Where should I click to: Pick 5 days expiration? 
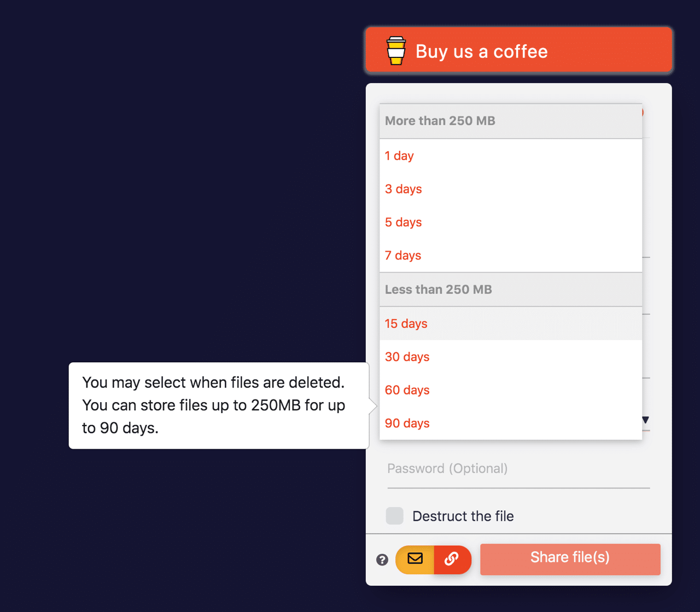pos(404,222)
